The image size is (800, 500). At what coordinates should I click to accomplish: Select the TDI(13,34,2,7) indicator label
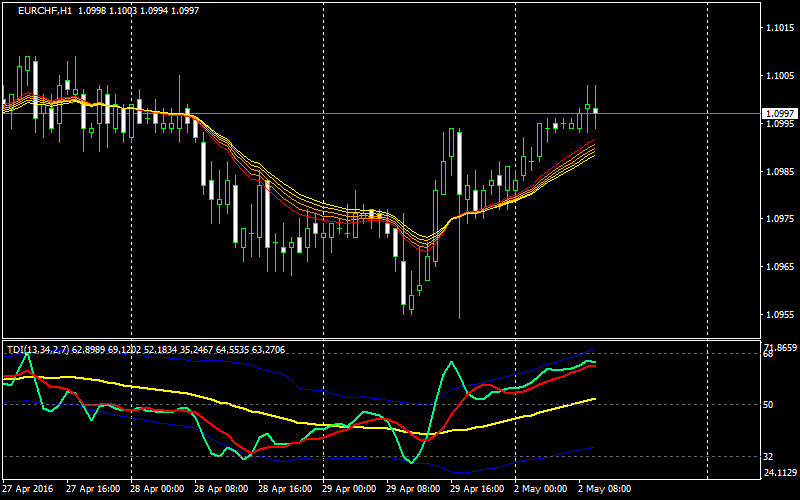point(38,350)
